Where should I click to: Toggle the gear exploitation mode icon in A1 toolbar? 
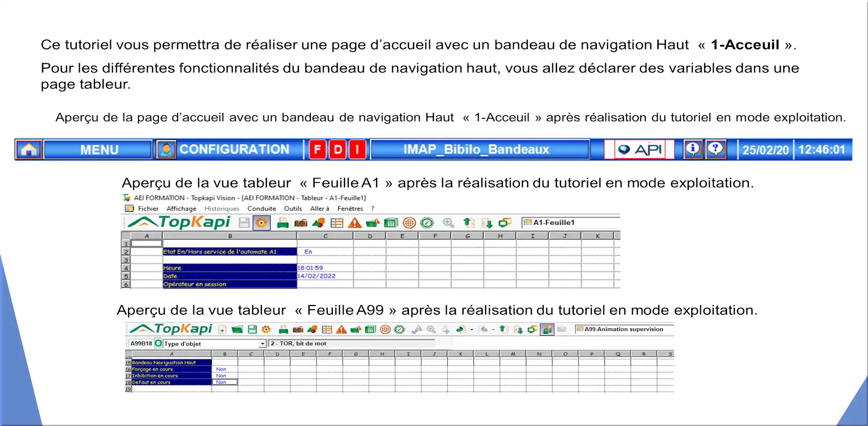[261, 223]
